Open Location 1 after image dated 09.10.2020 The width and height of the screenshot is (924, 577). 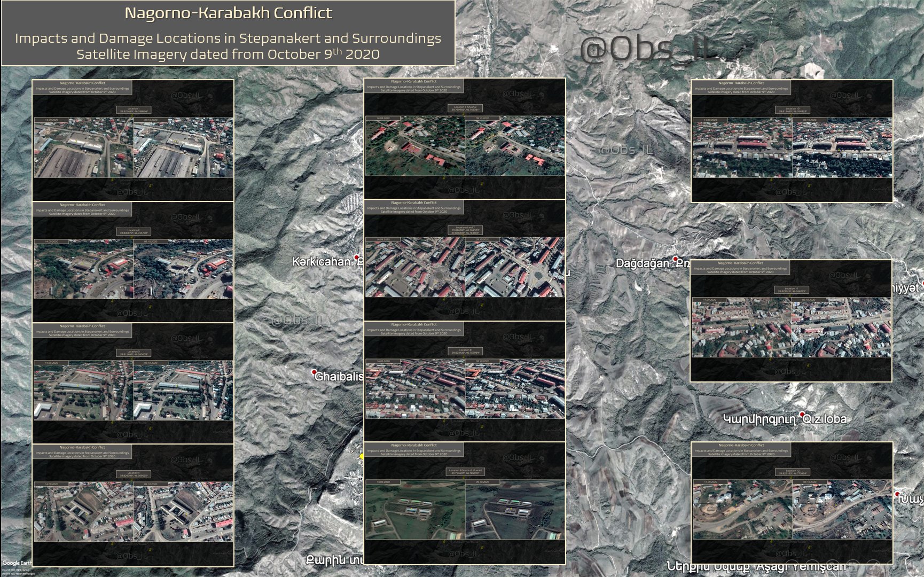pos(183,148)
